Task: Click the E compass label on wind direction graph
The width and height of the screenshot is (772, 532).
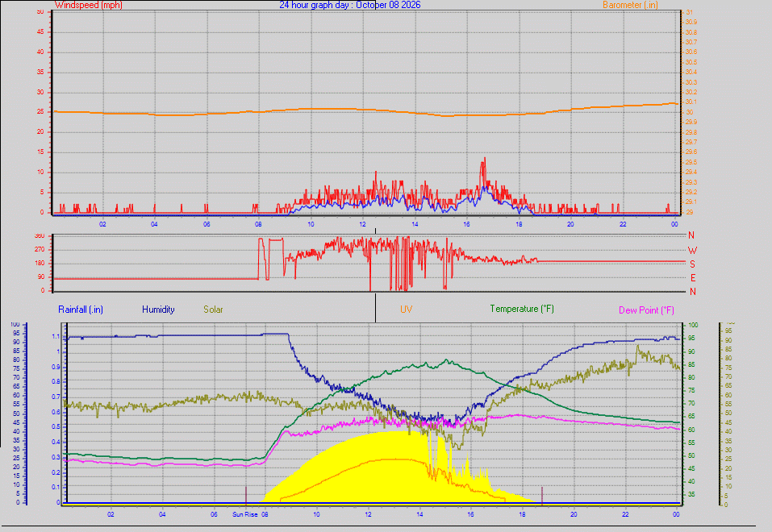Action: [693, 278]
